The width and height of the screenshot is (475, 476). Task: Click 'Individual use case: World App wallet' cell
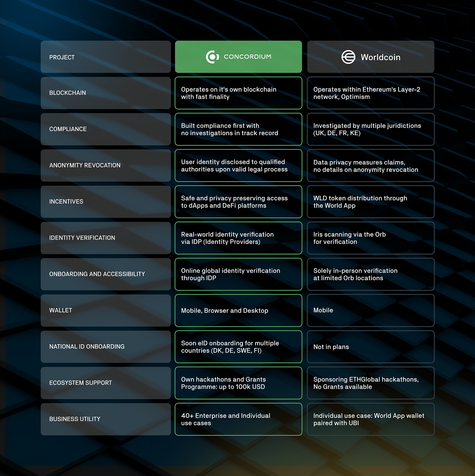pyautogui.click(x=370, y=419)
